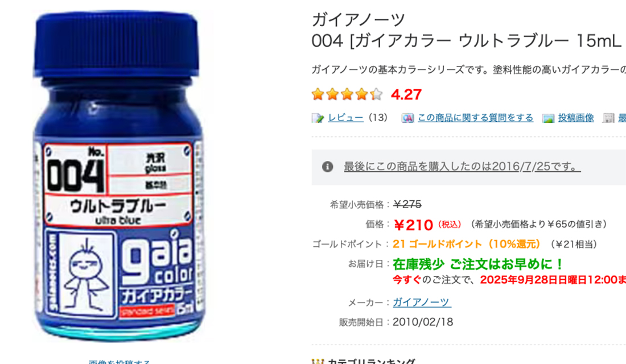Click the 4.27 rating score
Image resolution: width=626 pixels, height=364 pixels.
(406, 94)
